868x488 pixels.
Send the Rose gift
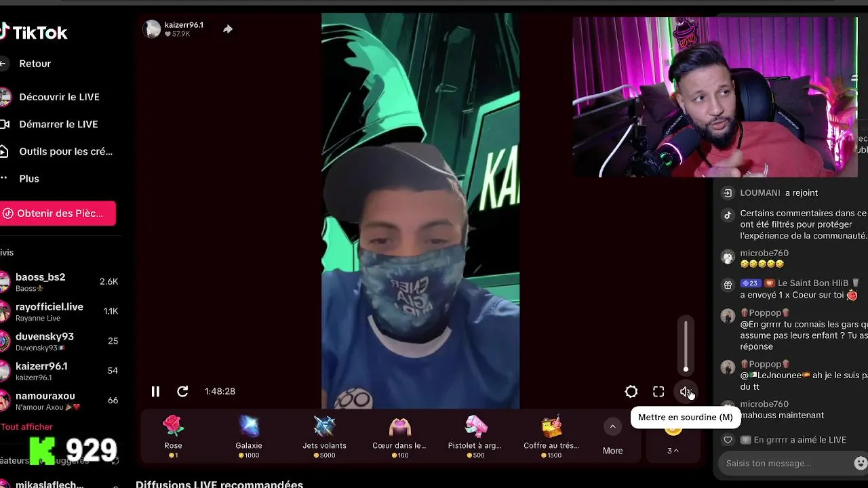[x=173, y=436]
